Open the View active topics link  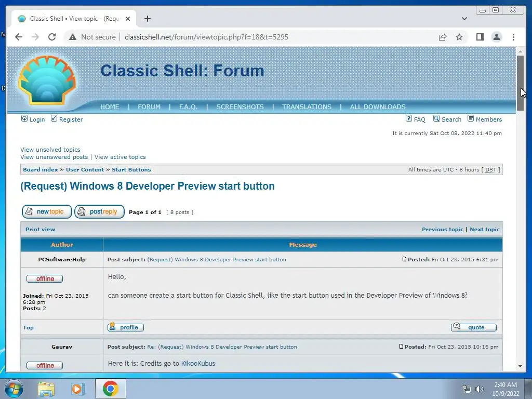pos(120,157)
